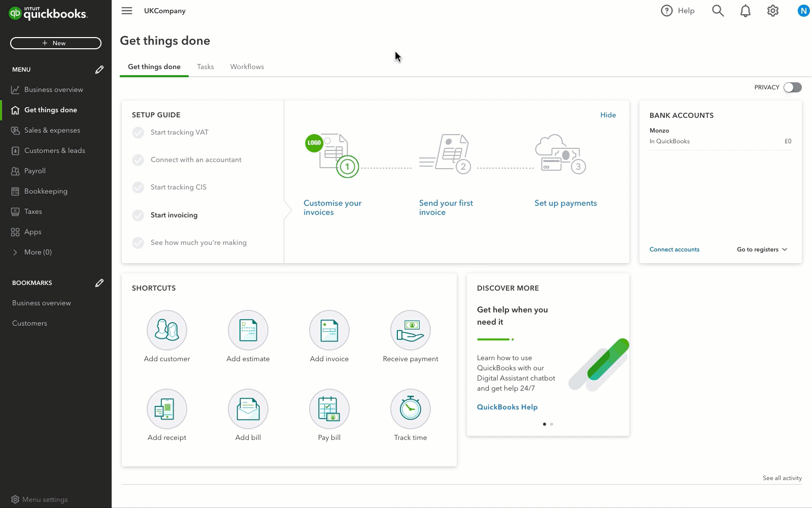This screenshot has width=812, height=508.
Task: Open the QuickBooks Help link
Action: [507, 407]
